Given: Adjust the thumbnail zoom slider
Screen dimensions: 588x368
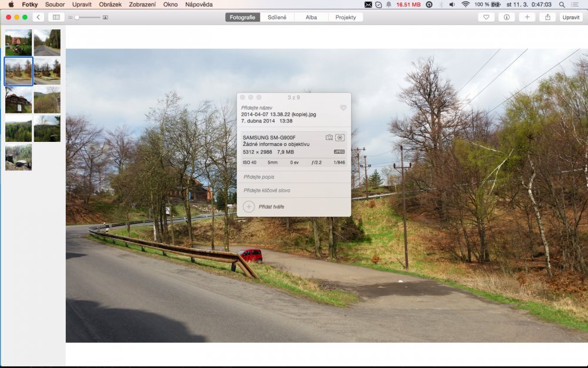Looking at the screenshot, I should pyautogui.click(x=77, y=18).
